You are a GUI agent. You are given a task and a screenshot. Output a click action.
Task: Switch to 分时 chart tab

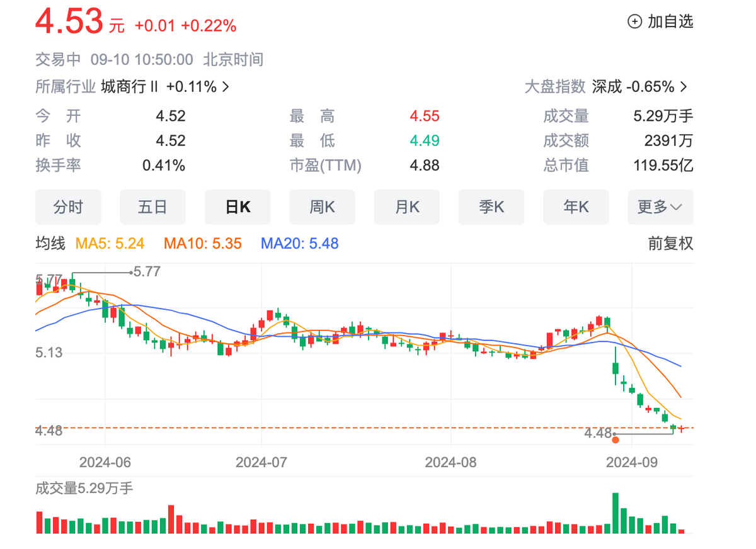[68, 207]
